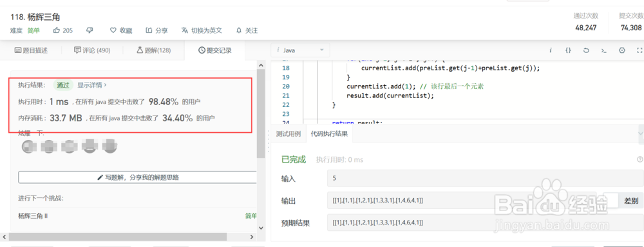
Task: Toggle fullscreen editor icon
Action: click(x=639, y=50)
